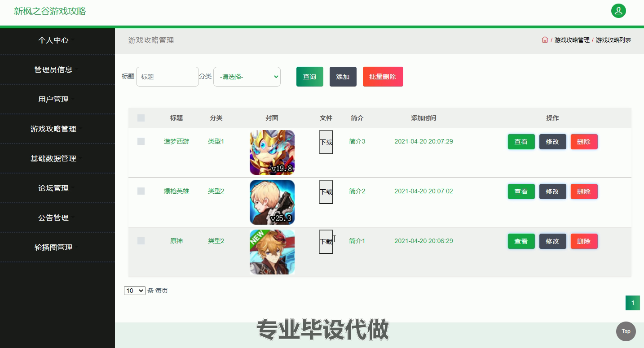This screenshot has width=644, height=348.
Task: Click 下载 file button for 原神
Action: click(326, 242)
